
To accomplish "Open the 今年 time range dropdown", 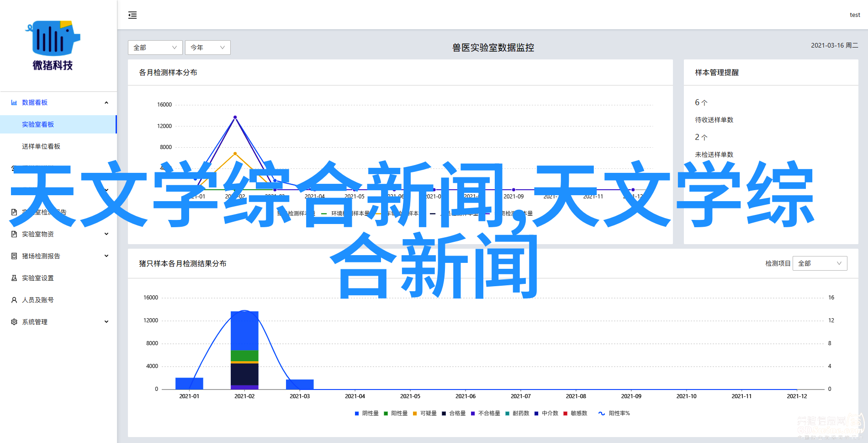I will [207, 48].
